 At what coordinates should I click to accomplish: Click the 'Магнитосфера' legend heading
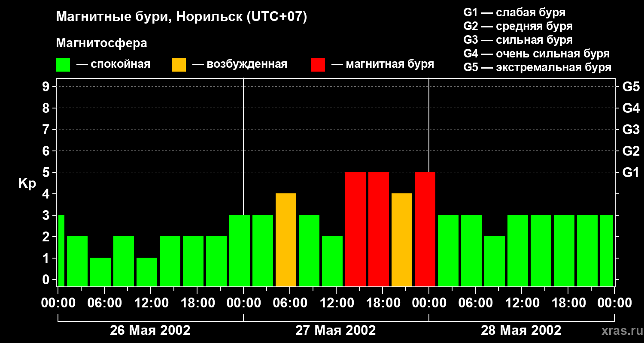[x=102, y=43]
